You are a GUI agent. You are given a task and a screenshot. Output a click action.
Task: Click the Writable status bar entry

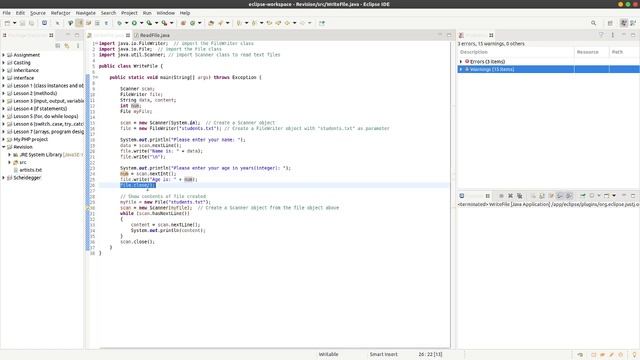coord(328,354)
